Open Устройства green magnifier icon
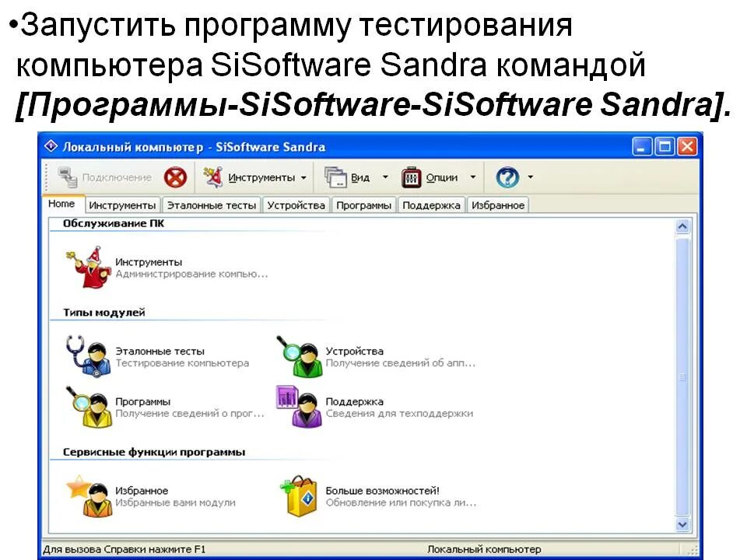Viewport: 747px width, 560px height. 298,357
